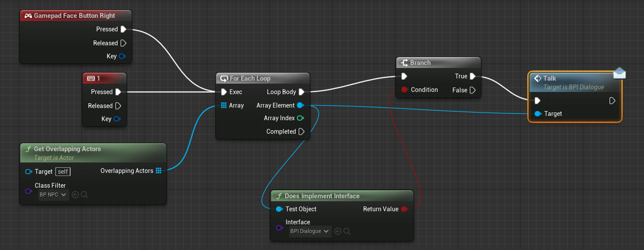The image size is (644, 250).
Task: Click the Pressed exec pin on keyboard 1 node
Action: (x=118, y=92)
